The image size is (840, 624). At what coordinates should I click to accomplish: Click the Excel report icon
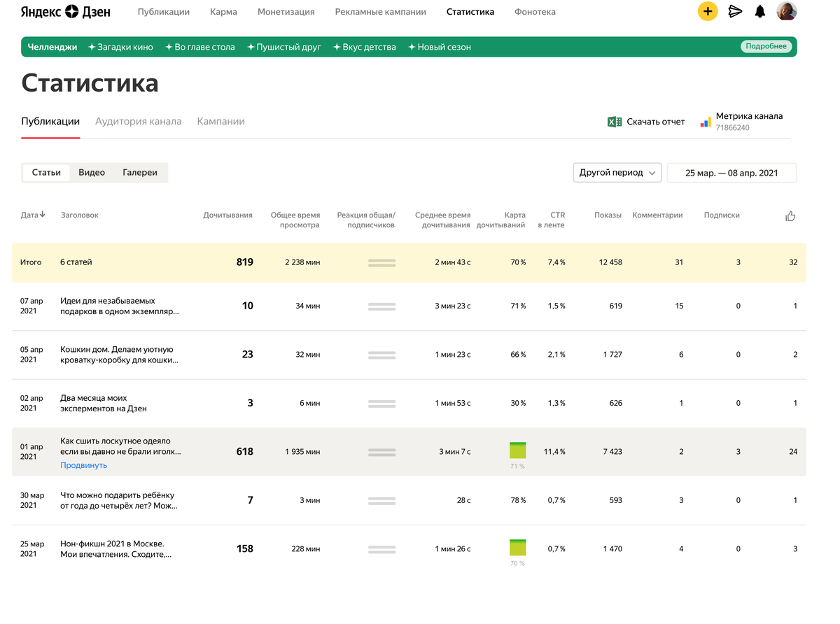615,122
